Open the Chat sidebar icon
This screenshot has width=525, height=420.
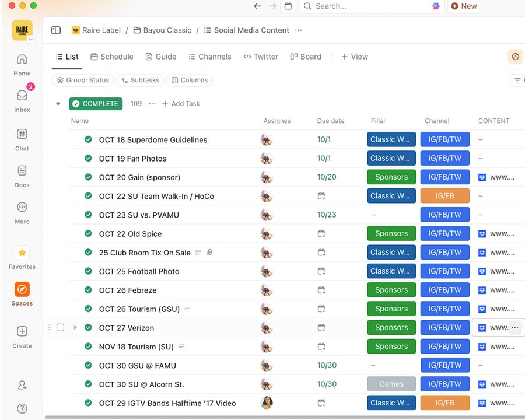tap(22, 139)
